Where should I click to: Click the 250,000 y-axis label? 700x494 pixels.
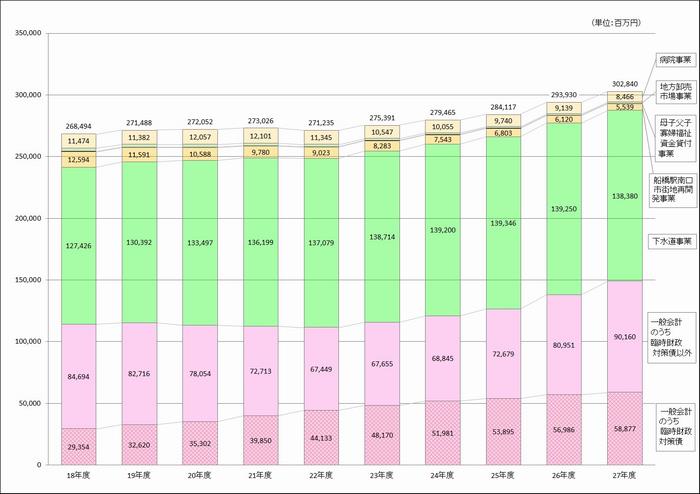(x=28, y=157)
